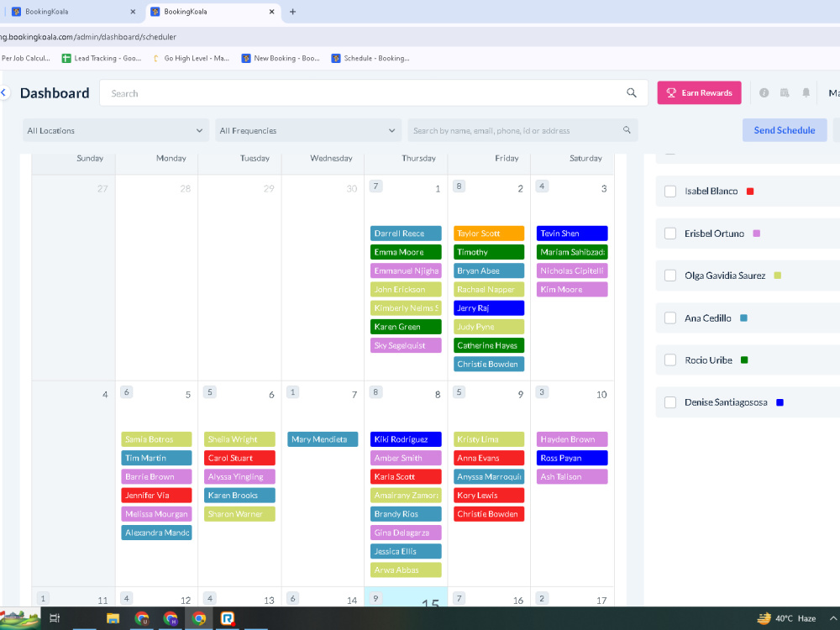This screenshot has height=630, width=840.
Task: Open Kiki Rodriguez booking on Thursday 8
Action: click(406, 439)
